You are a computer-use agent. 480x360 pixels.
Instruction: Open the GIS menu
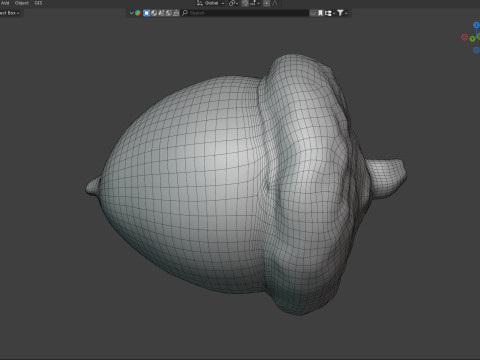[x=38, y=3]
